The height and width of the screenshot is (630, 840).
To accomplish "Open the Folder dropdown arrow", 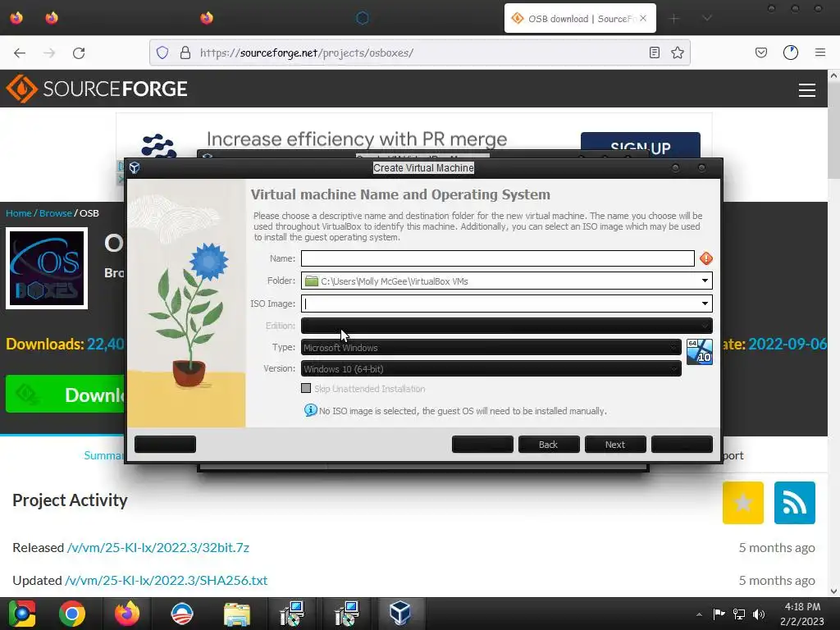I will click(705, 281).
